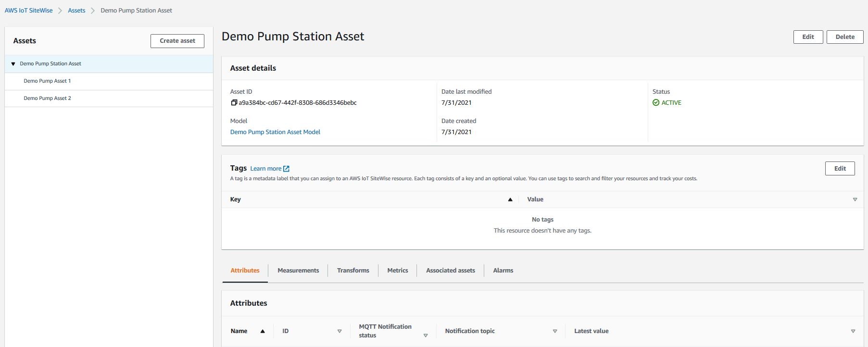Click the Name column header

pos(239,331)
